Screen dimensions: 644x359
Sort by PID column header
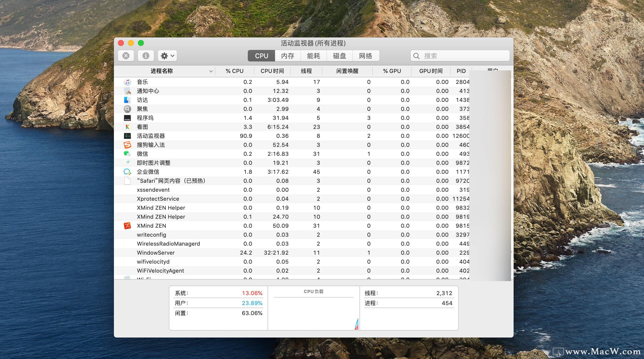pos(461,71)
